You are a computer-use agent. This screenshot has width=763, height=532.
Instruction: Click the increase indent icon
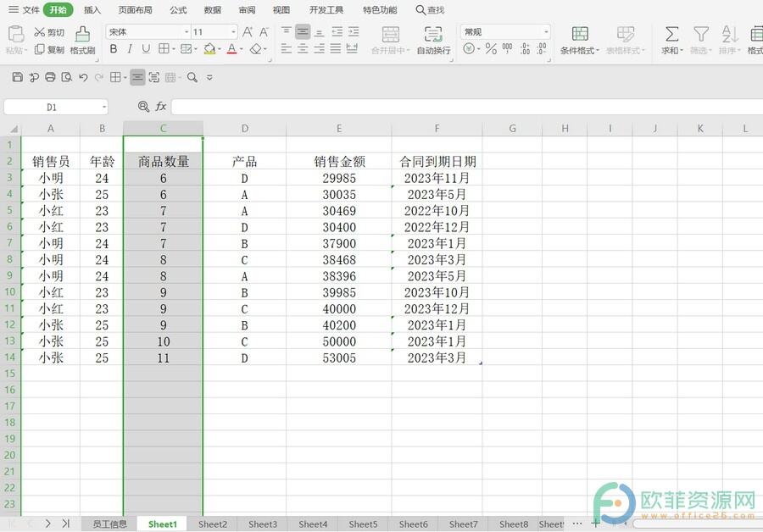click(x=354, y=32)
